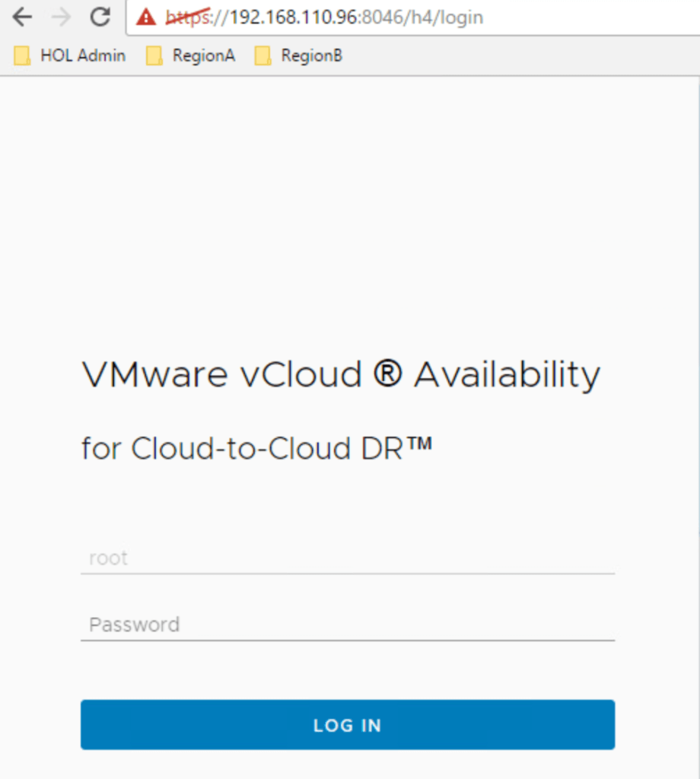
Task: Click the browser Forward arrow
Action: 62,17
